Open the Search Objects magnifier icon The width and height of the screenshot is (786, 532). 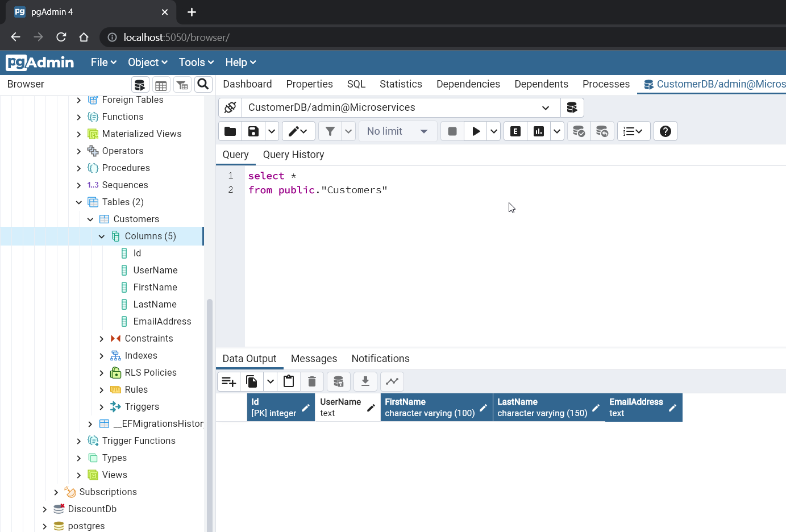[203, 85]
